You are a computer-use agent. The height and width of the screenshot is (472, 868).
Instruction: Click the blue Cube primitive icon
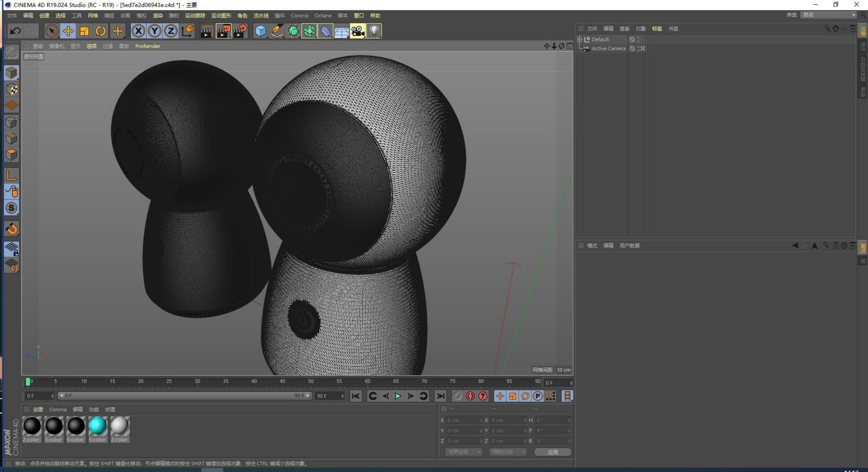[261, 31]
